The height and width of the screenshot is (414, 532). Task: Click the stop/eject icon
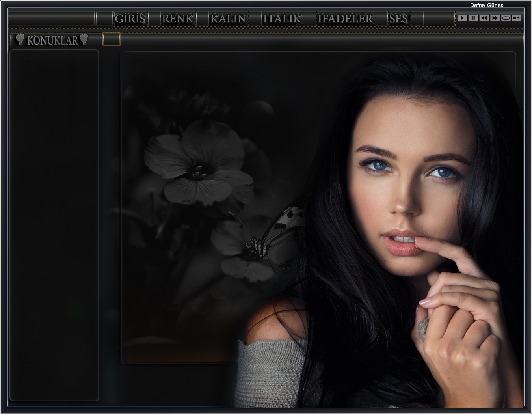(x=517, y=18)
